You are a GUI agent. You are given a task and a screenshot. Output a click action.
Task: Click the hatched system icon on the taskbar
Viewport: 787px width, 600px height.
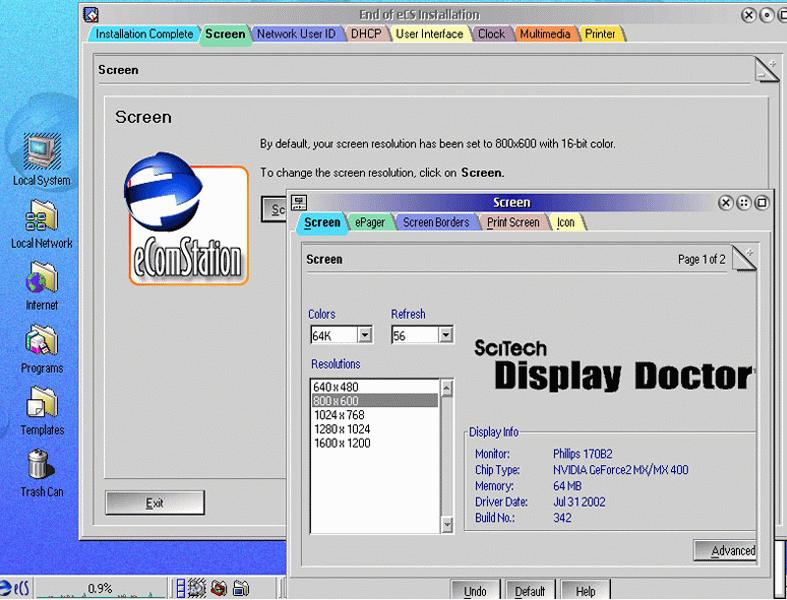(197, 588)
